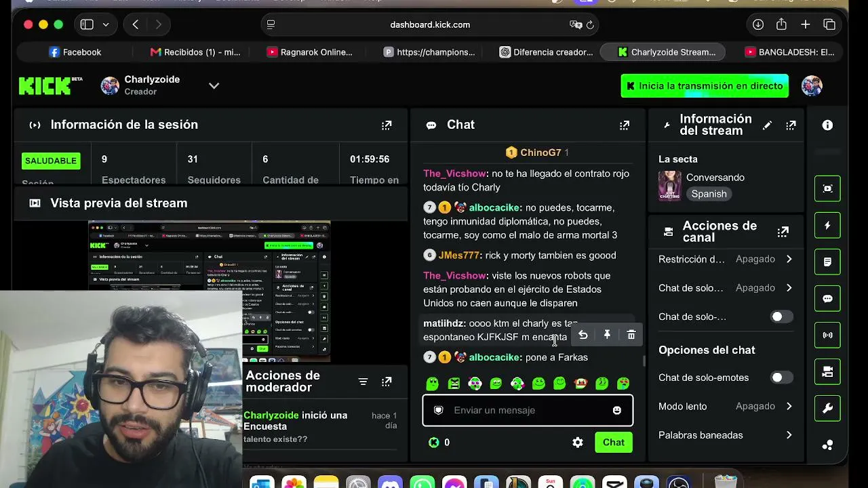Switch to the Recibidos Gmail tab
The height and width of the screenshot is (488, 868).
[196, 52]
